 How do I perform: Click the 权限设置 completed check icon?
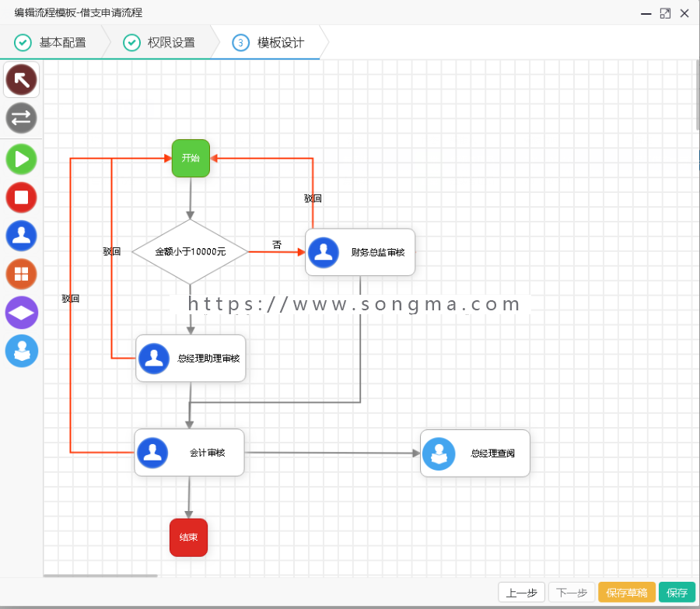tap(131, 43)
